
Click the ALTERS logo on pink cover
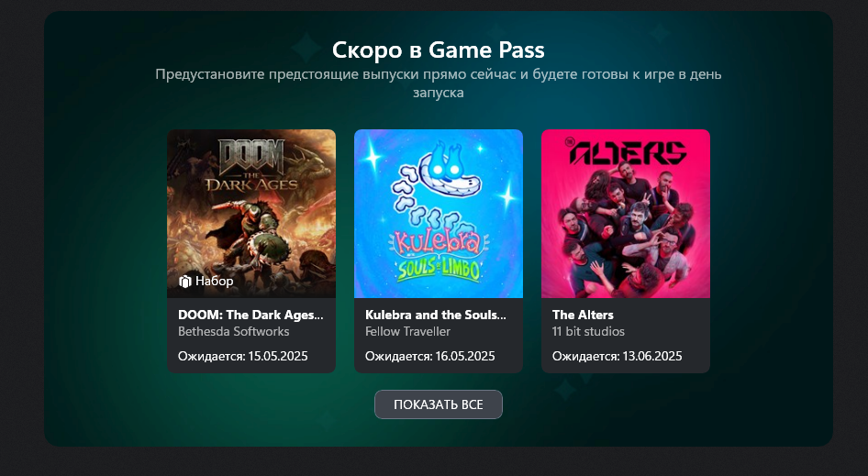626,151
